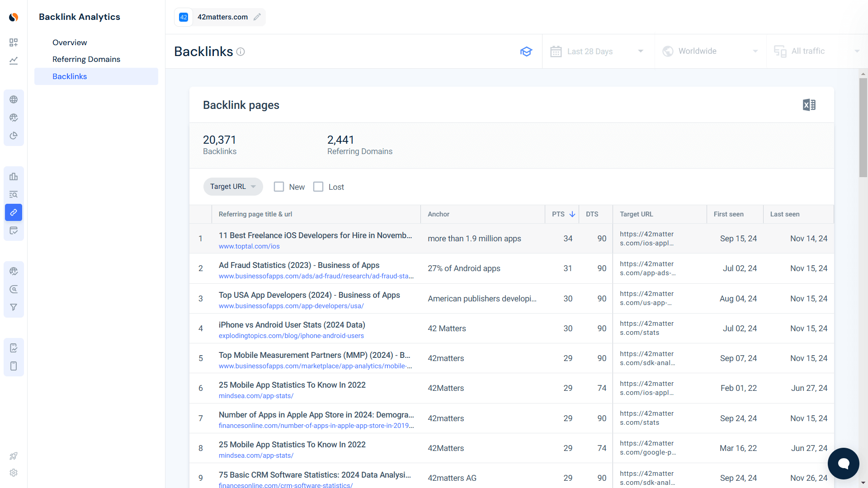This screenshot has height=488, width=868.
Task: Click the 42matters favicon badge
Action: point(184,17)
